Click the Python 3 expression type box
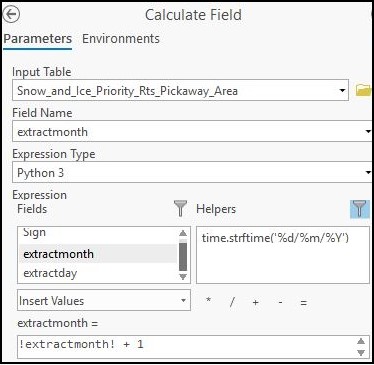The width and height of the screenshot is (374, 365). pos(192,172)
